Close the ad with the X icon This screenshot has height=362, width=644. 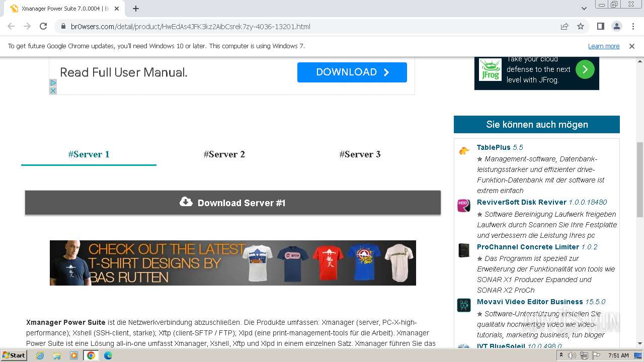53,90
